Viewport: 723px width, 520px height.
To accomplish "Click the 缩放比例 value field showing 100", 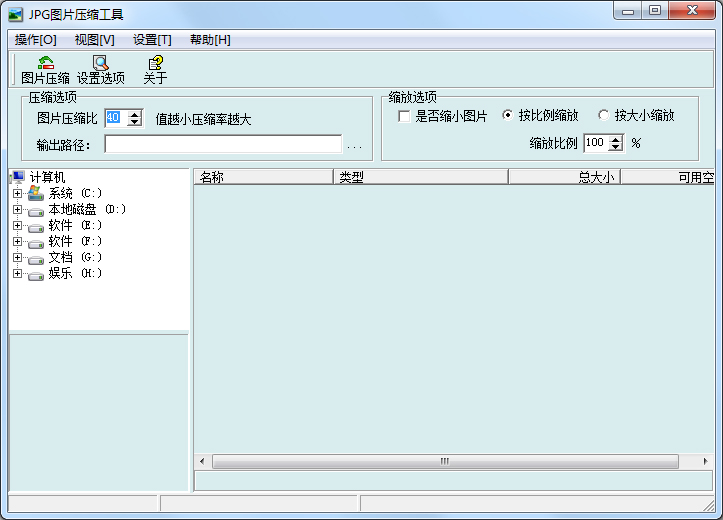I will (x=596, y=143).
